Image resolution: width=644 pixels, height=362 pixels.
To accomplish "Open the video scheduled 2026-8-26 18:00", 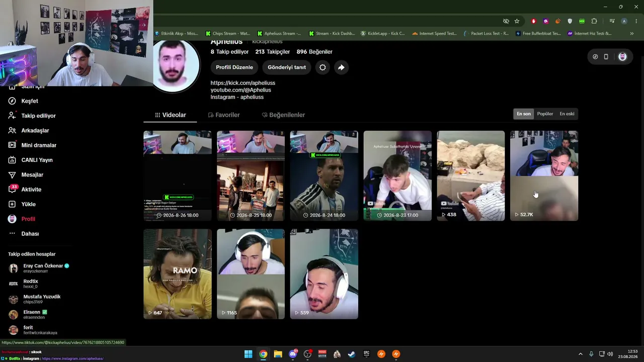I will click(x=178, y=176).
